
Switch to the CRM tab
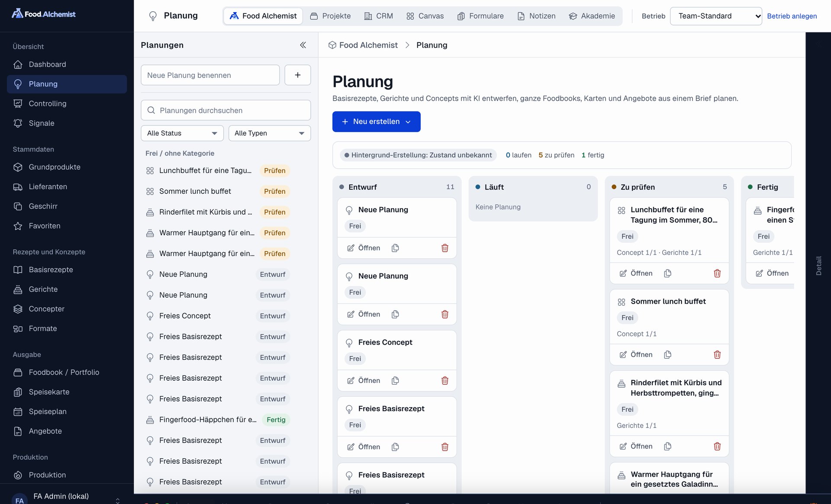pyautogui.click(x=378, y=16)
